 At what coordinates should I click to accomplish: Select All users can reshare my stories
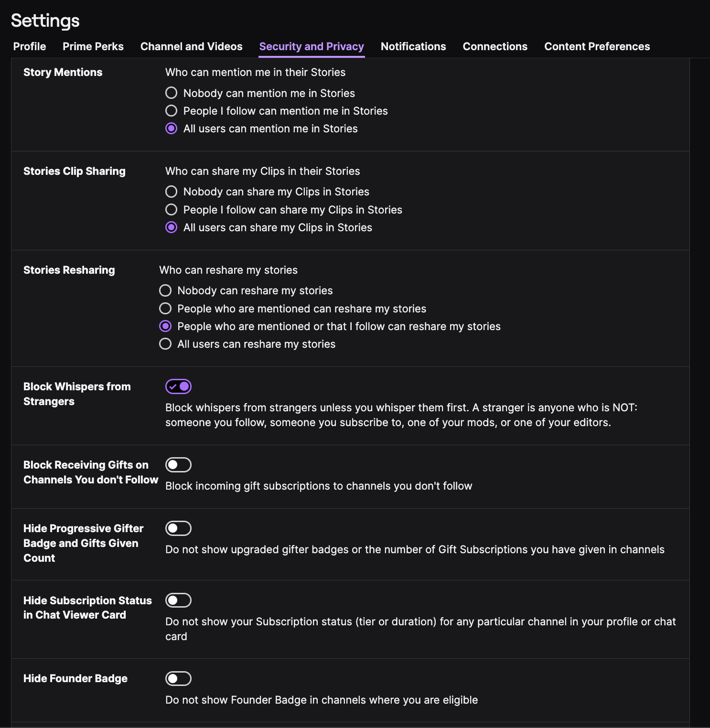pyautogui.click(x=165, y=344)
